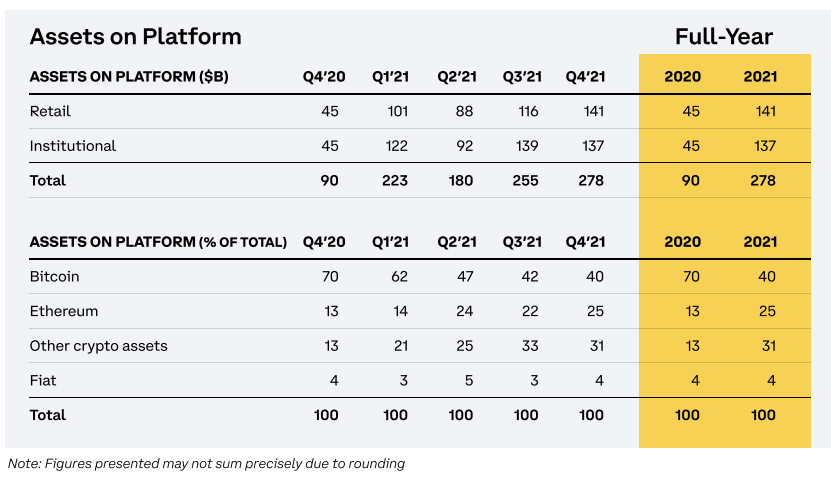Click the "ASSETS ON PLATFORM (% OF TOTAL)" header
This screenshot has height=491, width=831.
158,242
